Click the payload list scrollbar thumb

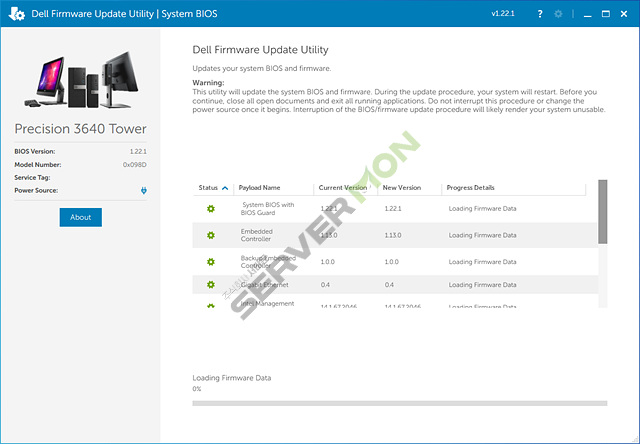coord(602,212)
